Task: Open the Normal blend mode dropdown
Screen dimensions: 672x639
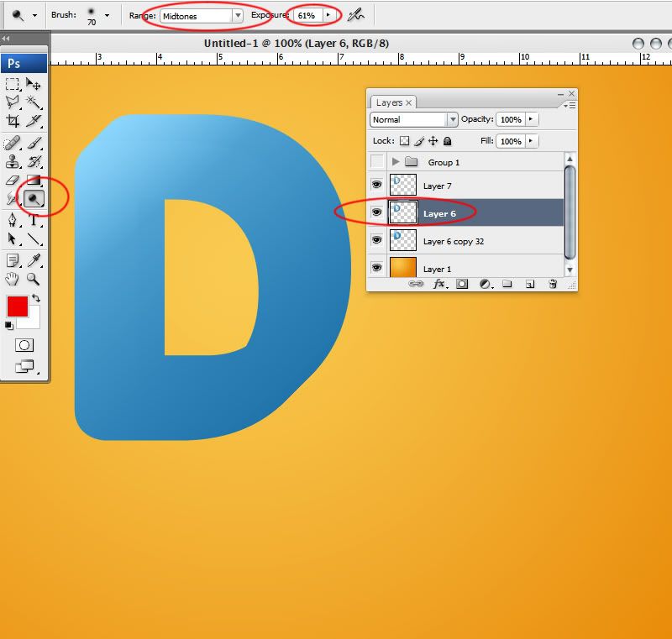Action: click(x=413, y=119)
